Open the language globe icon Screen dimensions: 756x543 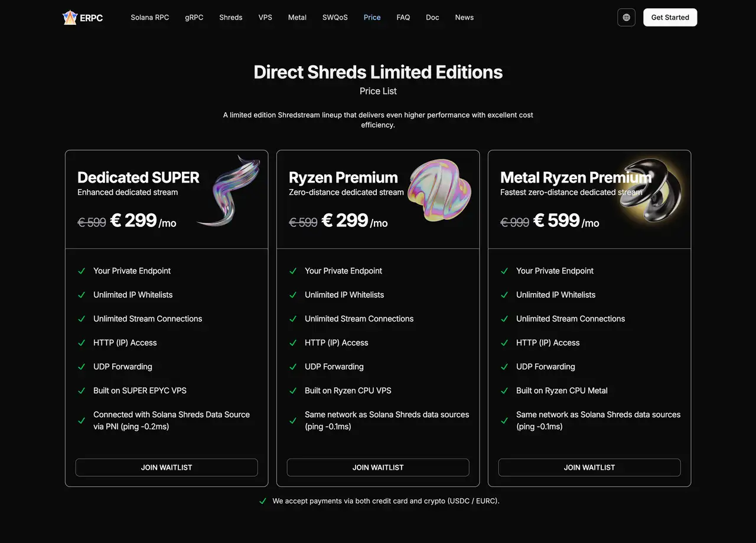626,17
